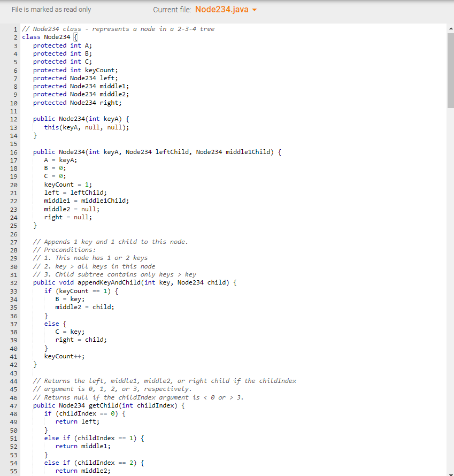Click the read only status message

[x=51, y=9]
